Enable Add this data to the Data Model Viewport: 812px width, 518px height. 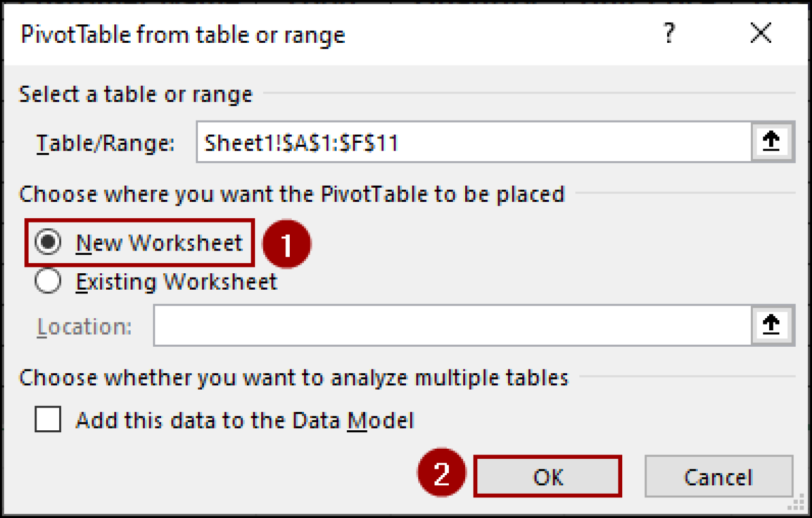[x=48, y=420]
